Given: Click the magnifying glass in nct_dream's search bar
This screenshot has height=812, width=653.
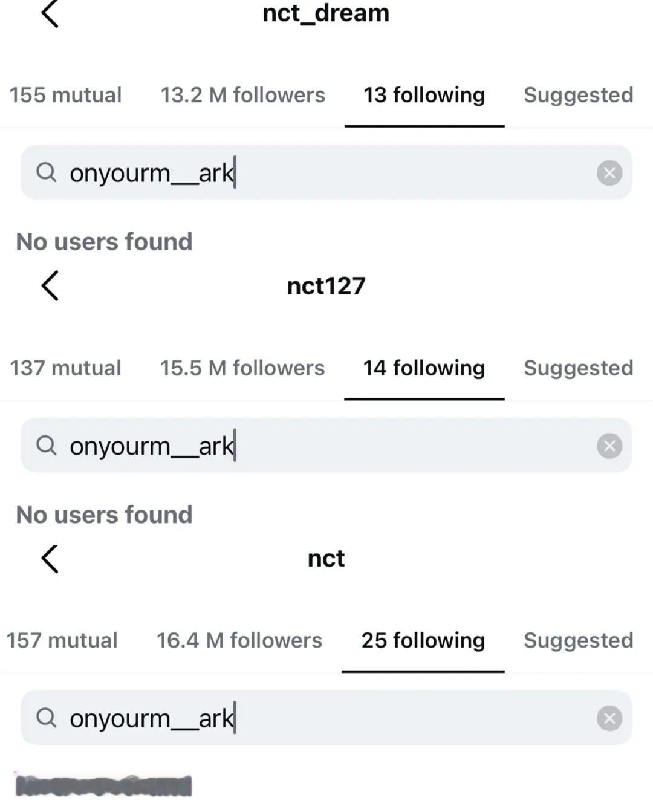Looking at the screenshot, I should (46, 172).
